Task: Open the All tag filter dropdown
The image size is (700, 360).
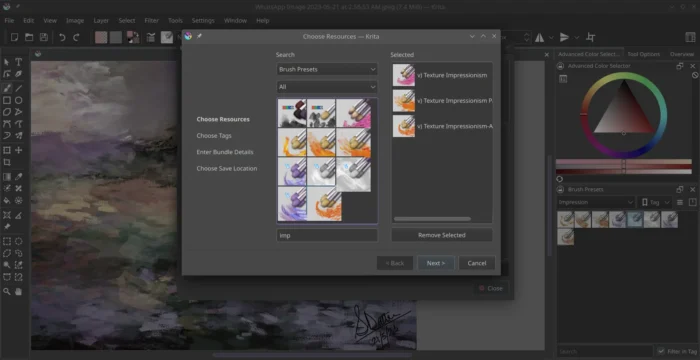Action: [x=327, y=87]
